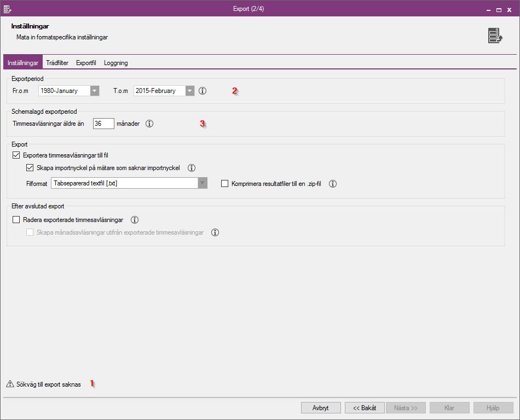
Task: Click the application icon in title bar
Action: tap(7, 9)
